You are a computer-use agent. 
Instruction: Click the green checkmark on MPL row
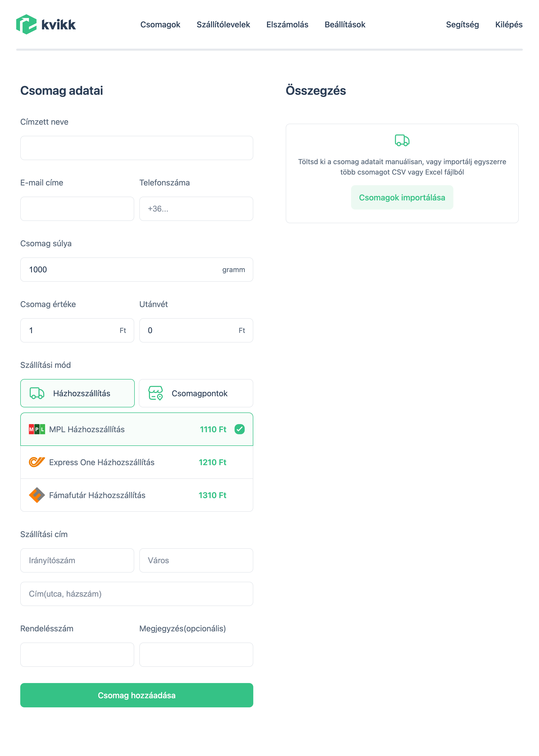239,429
